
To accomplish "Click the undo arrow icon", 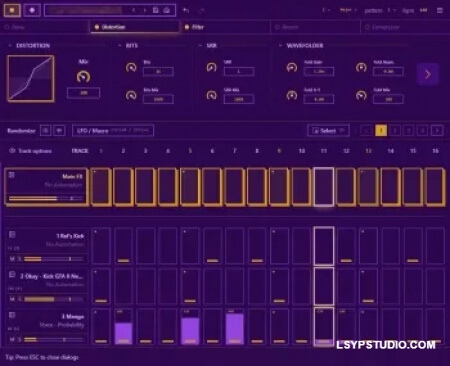I will click(x=186, y=10).
